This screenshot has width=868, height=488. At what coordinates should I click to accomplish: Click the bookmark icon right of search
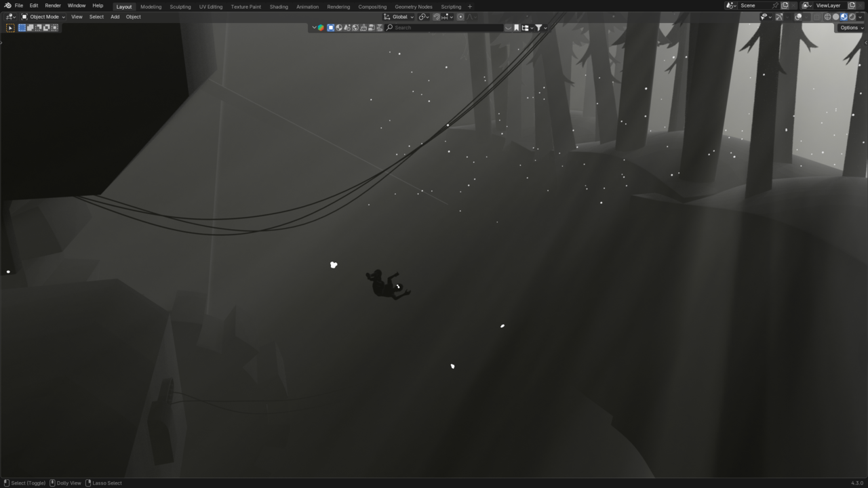(517, 28)
